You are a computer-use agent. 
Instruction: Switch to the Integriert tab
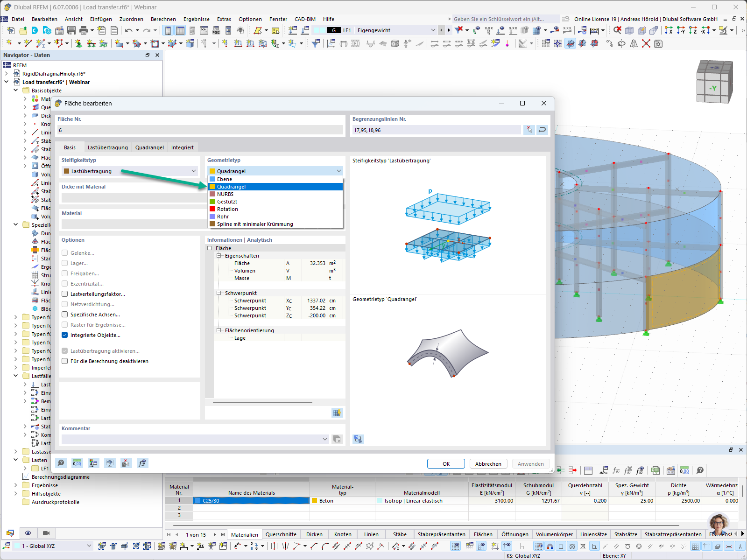coord(182,147)
